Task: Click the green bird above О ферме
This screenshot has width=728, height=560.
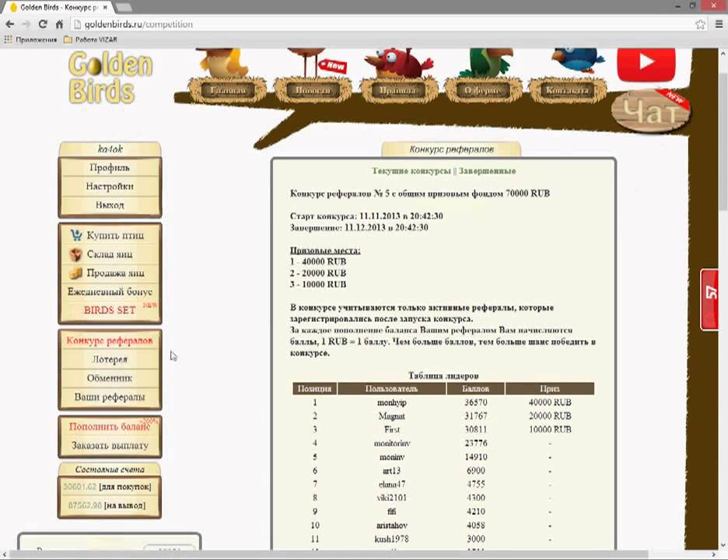Action: (x=485, y=62)
